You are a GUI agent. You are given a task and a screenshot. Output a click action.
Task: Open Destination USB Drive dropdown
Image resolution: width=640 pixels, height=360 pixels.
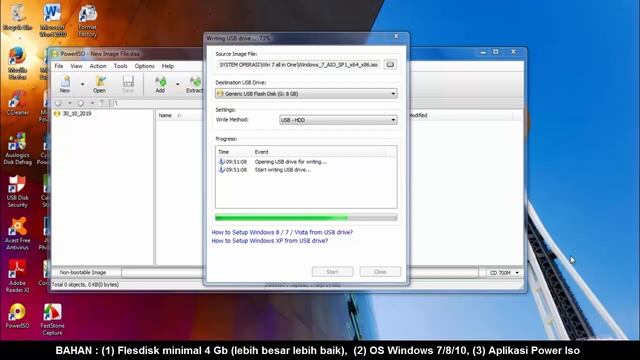(306, 94)
